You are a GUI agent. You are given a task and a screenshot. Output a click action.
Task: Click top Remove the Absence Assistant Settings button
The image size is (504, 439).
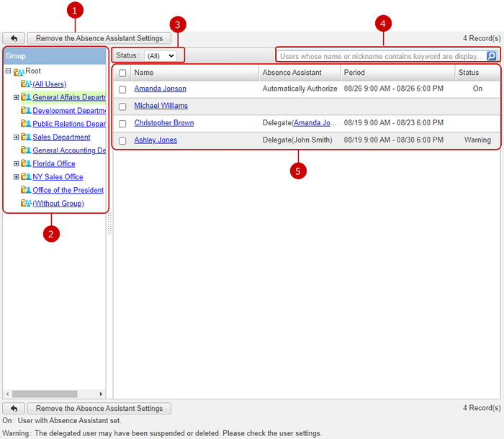99,38
